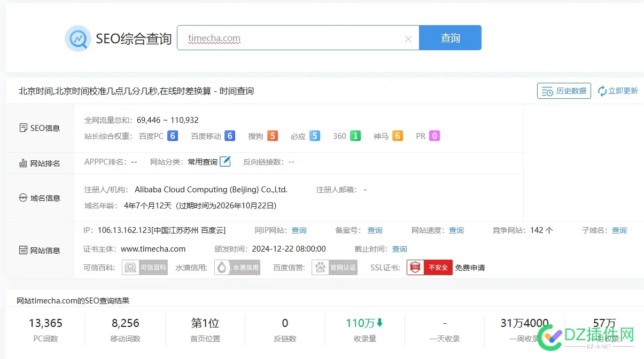Click the 竞争网站 142 个 value
The height and width of the screenshot is (359, 644).
(541, 230)
